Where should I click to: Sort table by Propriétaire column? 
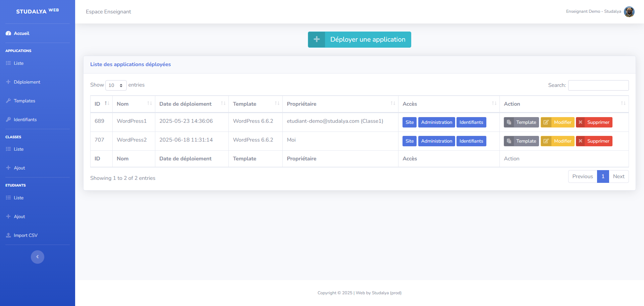pos(340,104)
